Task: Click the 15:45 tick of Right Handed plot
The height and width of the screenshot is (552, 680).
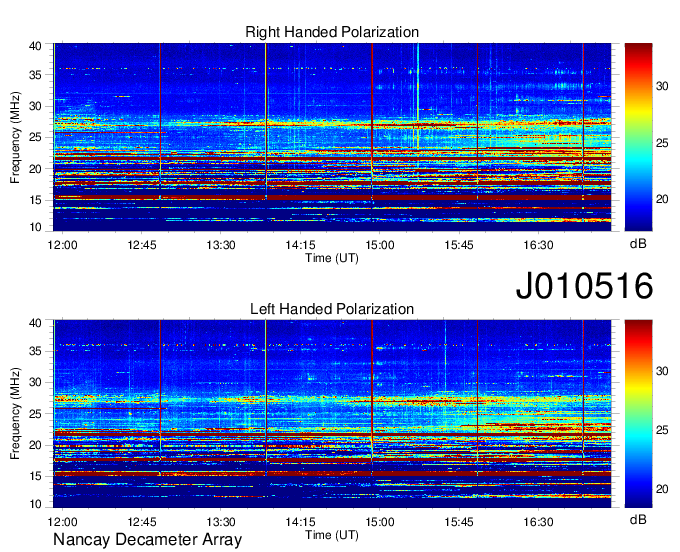Action: 459,245
